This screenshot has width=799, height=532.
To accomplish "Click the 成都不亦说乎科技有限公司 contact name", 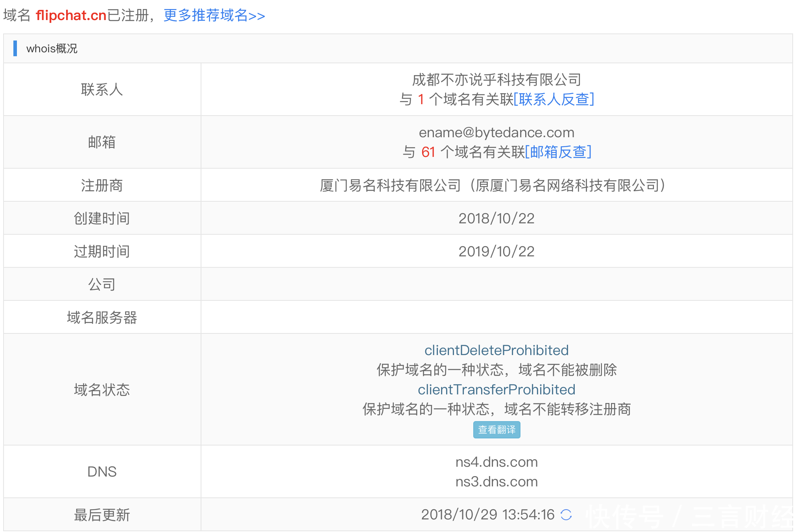I will coord(496,80).
